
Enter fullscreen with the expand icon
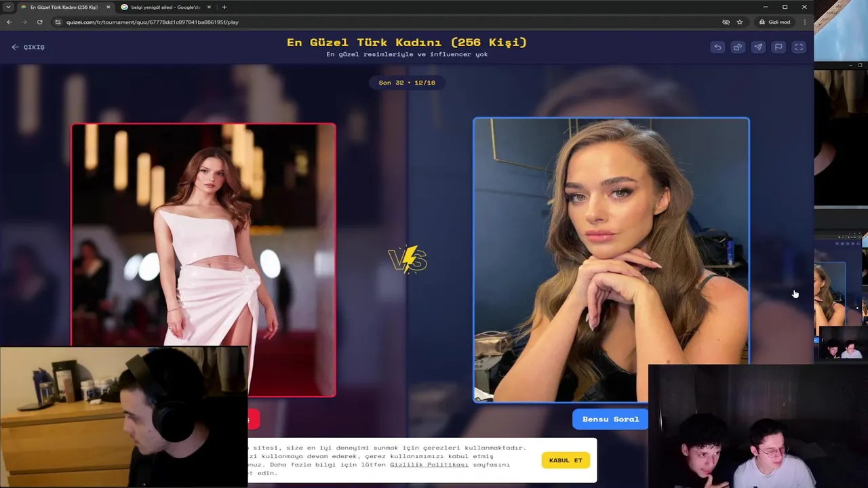click(799, 47)
